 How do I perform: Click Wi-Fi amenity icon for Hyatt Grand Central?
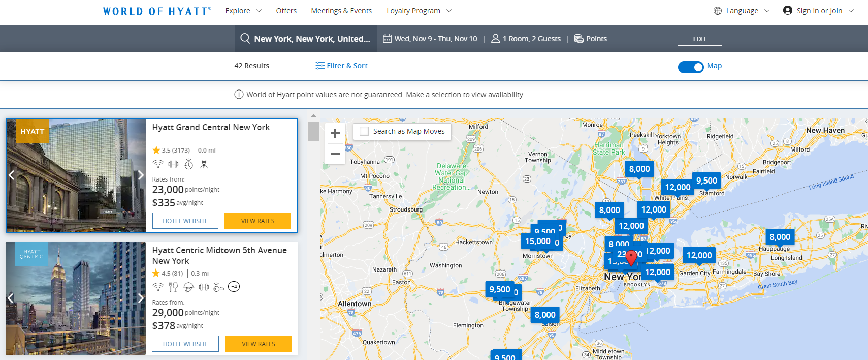click(x=158, y=164)
